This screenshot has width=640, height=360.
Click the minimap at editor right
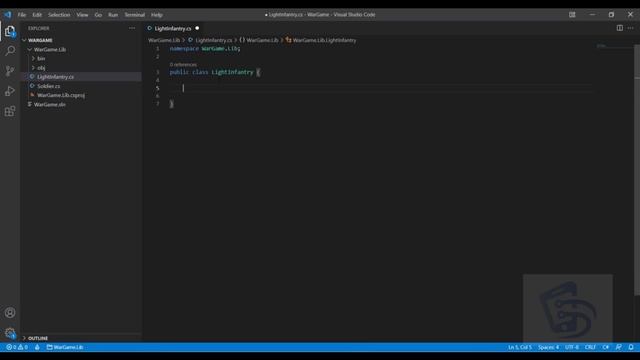[x=615, y=46]
